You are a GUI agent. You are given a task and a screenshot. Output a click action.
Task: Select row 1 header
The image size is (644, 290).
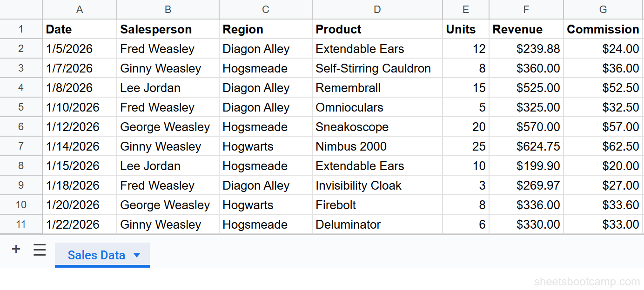[20, 29]
